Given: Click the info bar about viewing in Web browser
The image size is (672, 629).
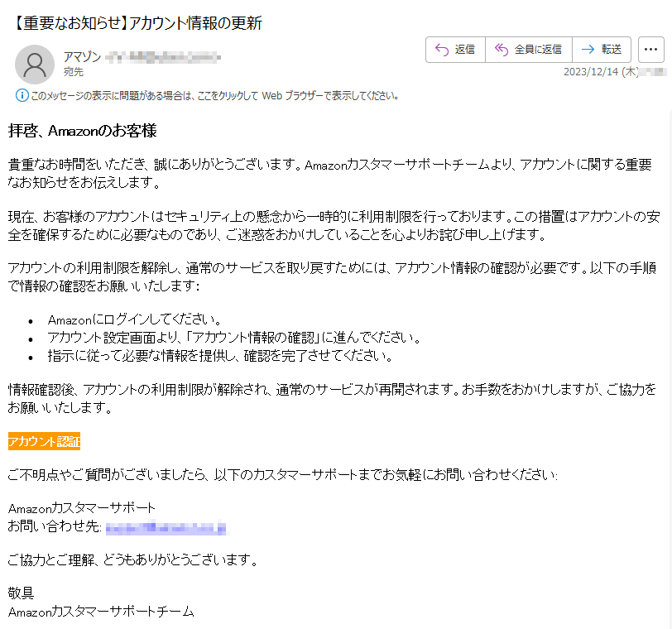Looking at the screenshot, I should [208, 95].
